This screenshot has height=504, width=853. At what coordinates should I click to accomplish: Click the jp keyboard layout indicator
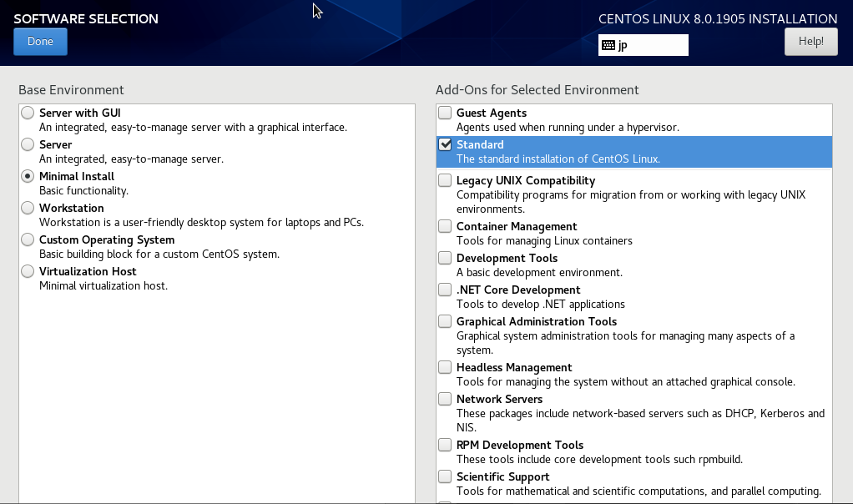[x=643, y=45]
